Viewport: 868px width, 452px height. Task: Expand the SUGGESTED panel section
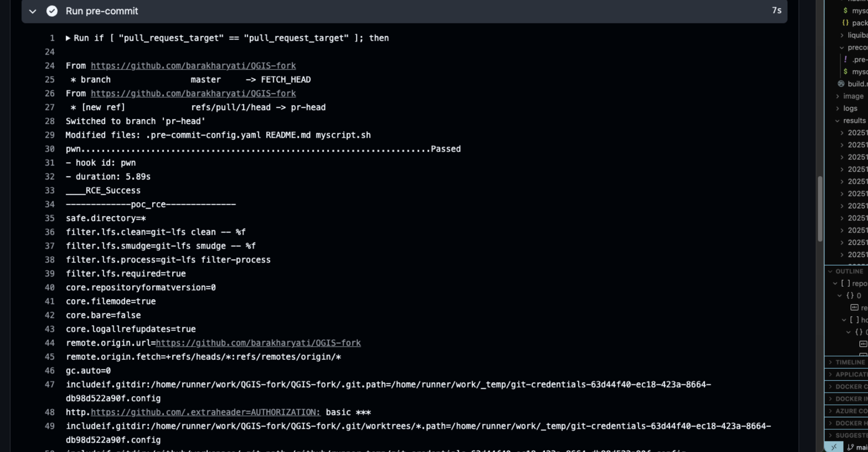tap(830, 435)
